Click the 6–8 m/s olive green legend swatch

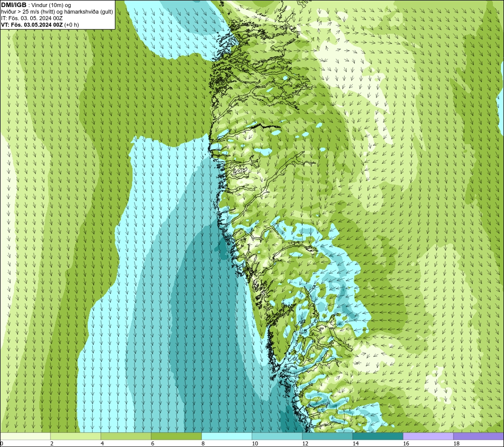pos(176,436)
